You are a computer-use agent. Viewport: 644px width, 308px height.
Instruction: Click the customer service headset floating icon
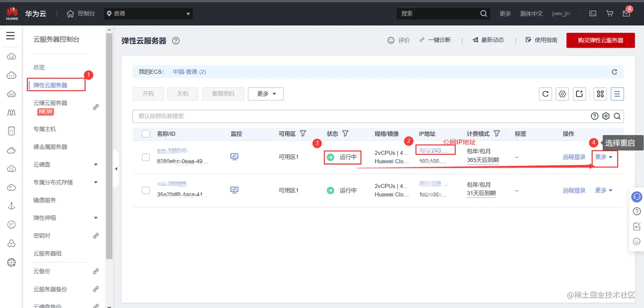tap(637, 197)
